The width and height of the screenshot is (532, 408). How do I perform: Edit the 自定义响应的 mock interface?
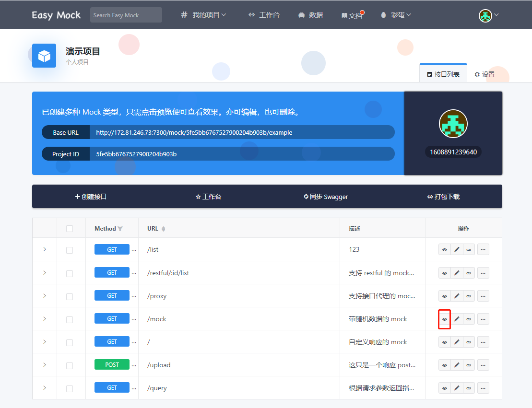(457, 342)
